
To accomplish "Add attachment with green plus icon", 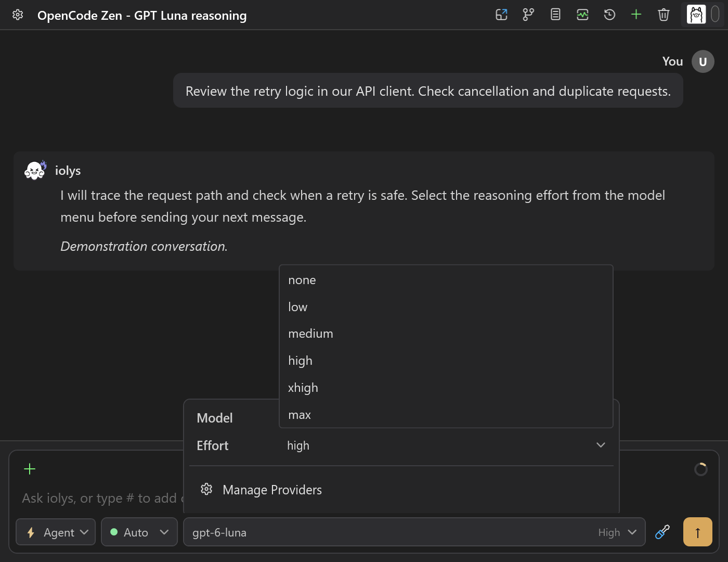I will click(x=30, y=469).
